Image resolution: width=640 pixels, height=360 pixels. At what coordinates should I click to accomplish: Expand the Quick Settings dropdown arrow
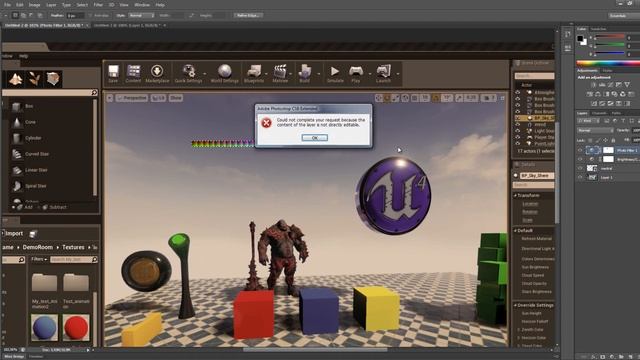(204, 74)
